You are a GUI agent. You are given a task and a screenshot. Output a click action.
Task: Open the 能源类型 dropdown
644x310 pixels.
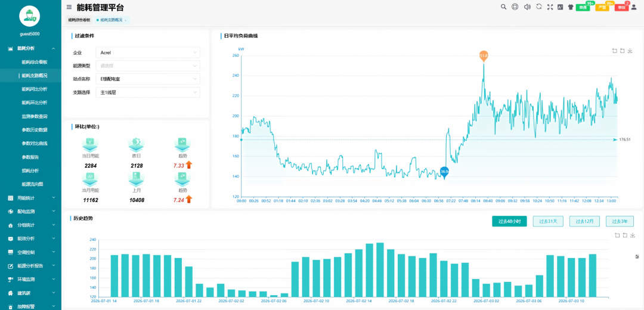coord(148,66)
